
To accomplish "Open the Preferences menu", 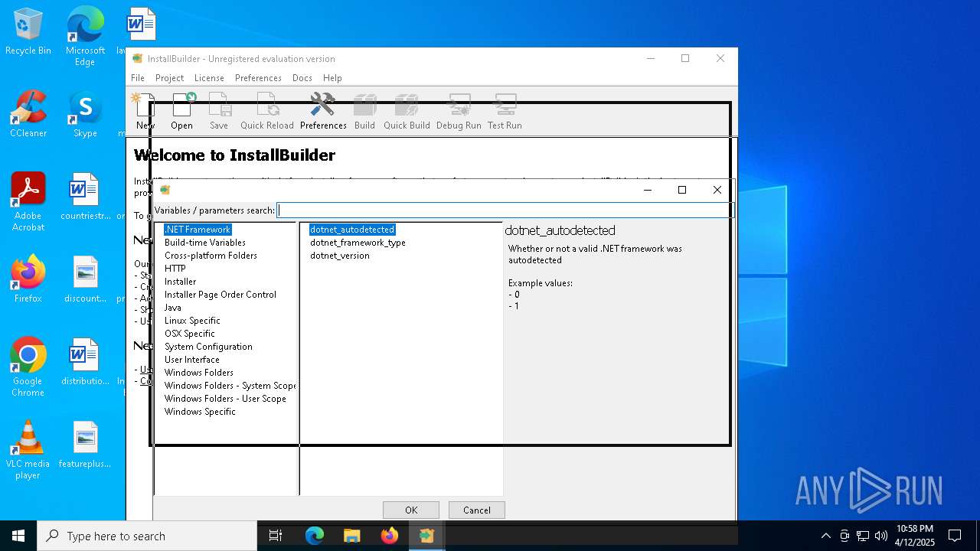I will click(x=258, y=78).
